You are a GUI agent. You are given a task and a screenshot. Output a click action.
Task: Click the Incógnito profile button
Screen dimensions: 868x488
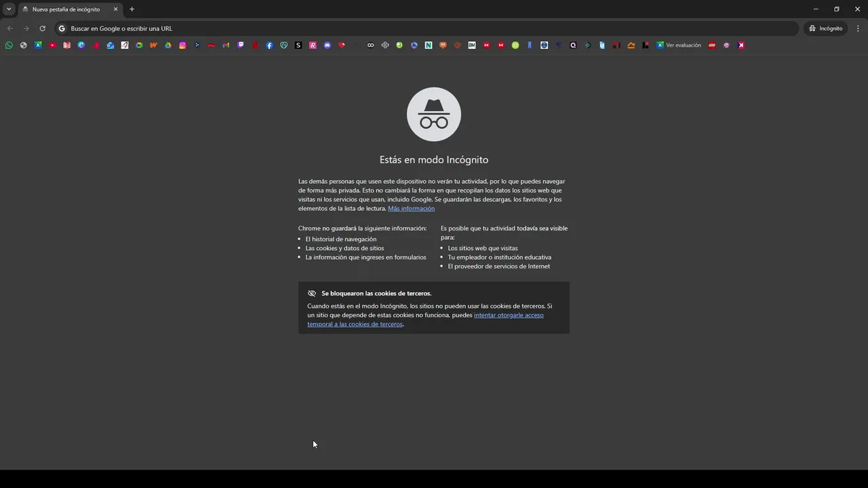pyautogui.click(x=826, y=28)
